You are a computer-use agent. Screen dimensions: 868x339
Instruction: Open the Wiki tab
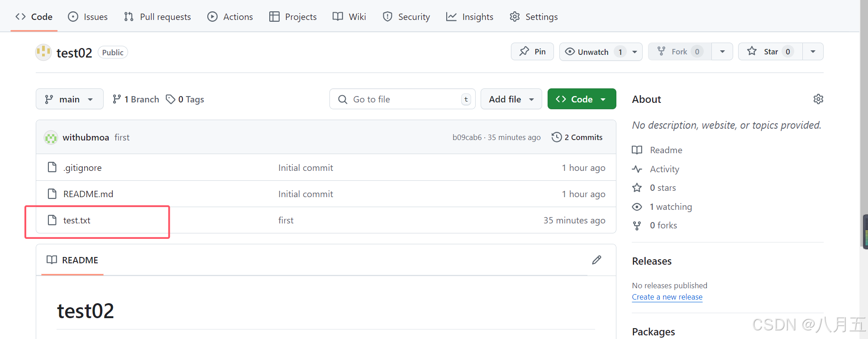(x=349, y=17)
